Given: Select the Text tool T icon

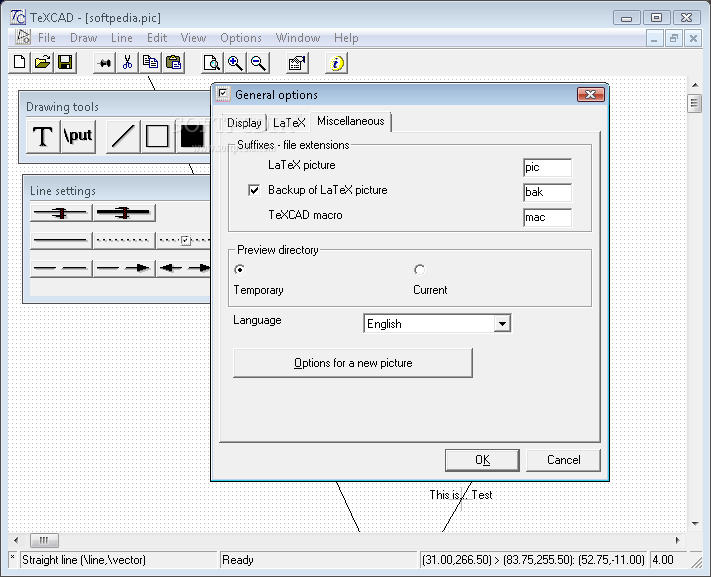Looking at the screenshot, I should (43, 136).
